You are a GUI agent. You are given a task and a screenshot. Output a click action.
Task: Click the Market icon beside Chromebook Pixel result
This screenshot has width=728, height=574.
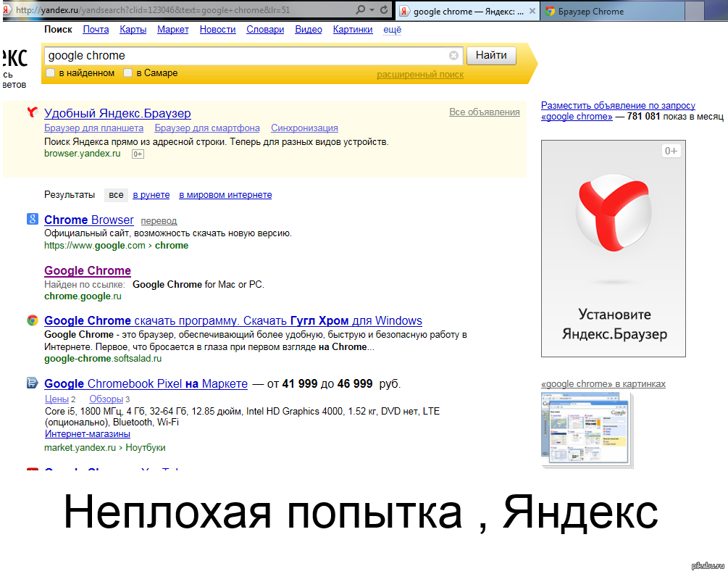tap(32, 383)
